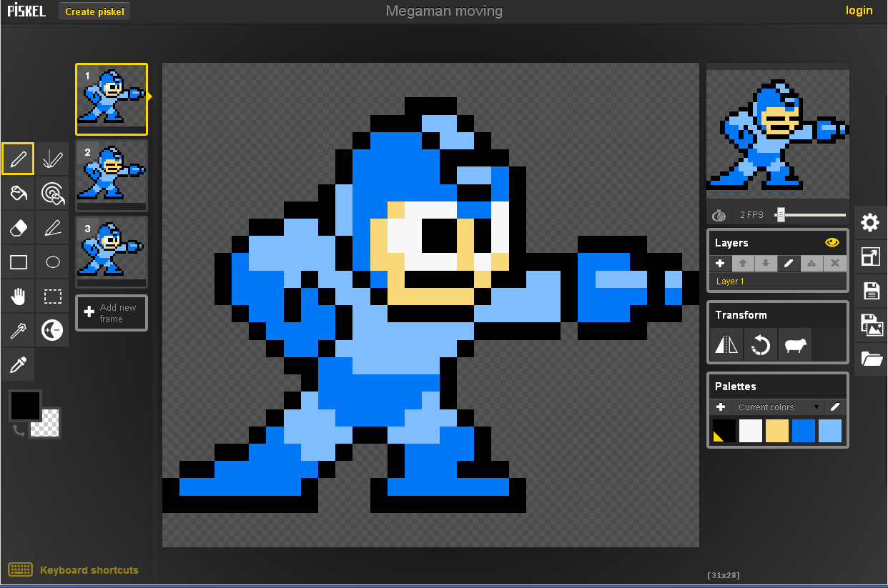Select the Eraser tool
888x588 pixels.
(x=18, y=227)
